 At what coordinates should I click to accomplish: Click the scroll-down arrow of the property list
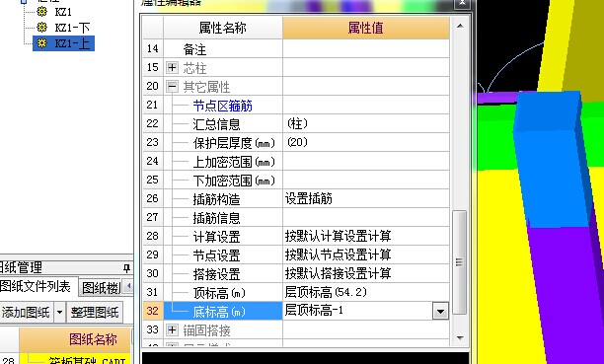click(460, 337)
